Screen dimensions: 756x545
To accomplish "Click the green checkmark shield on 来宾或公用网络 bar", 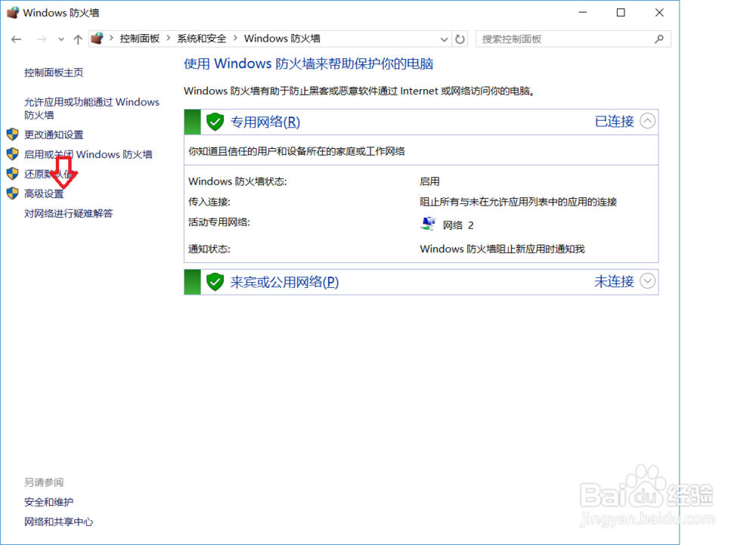I will tap(215, 281).
